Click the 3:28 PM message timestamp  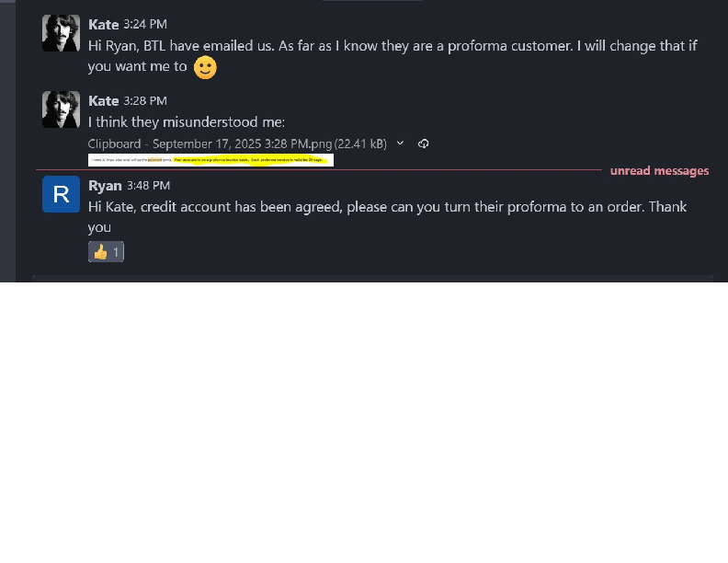pos(145,100)
